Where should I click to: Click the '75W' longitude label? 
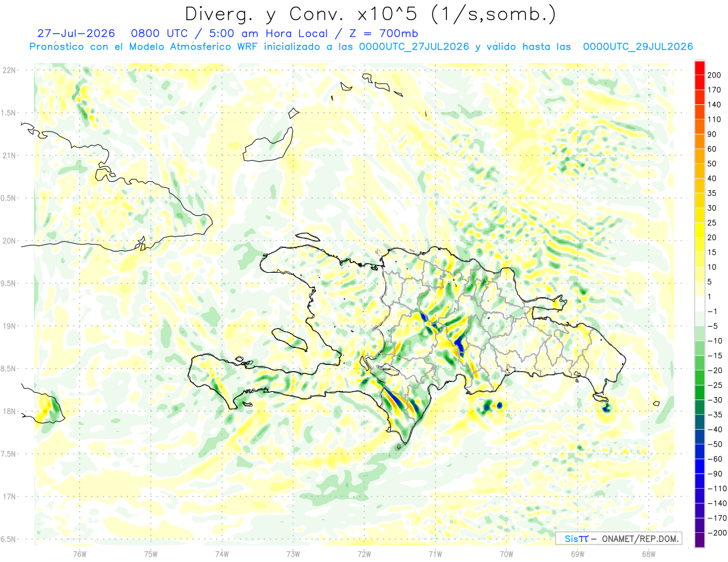(151, 554)
